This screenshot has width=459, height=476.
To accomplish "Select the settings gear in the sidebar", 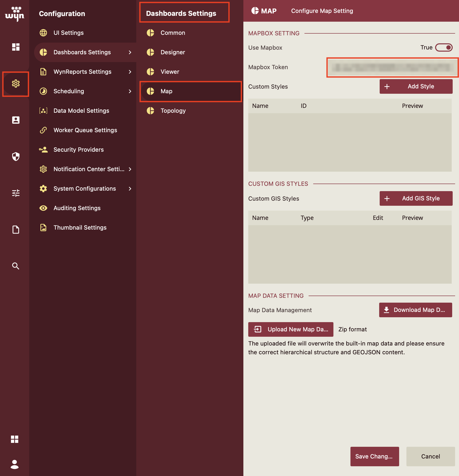I will pyautogui.click(x=15, y=84).
